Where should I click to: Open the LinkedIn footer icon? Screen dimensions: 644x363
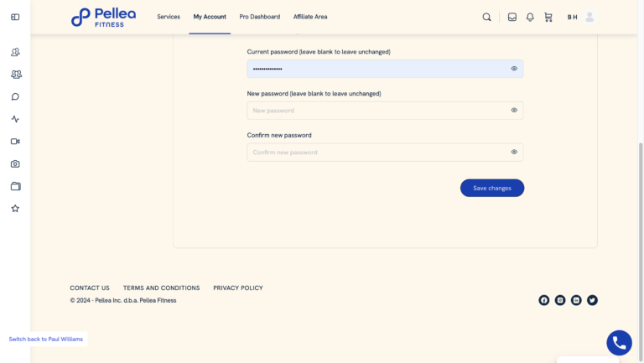pyautogui.click(x=576, y=300)
